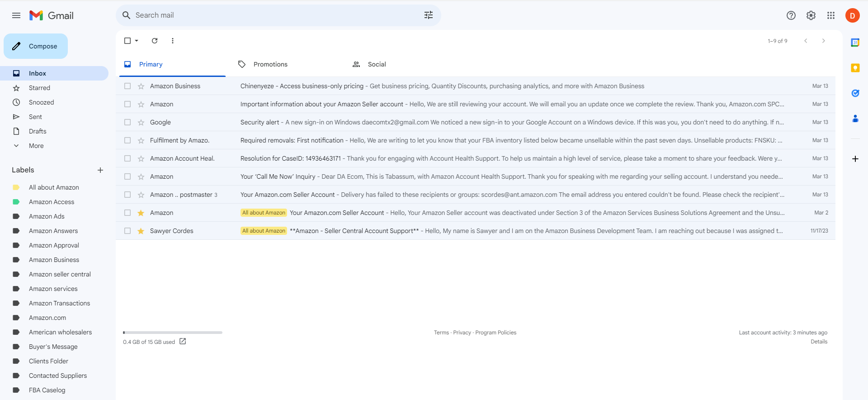Switch to the Primary tab

172,64
